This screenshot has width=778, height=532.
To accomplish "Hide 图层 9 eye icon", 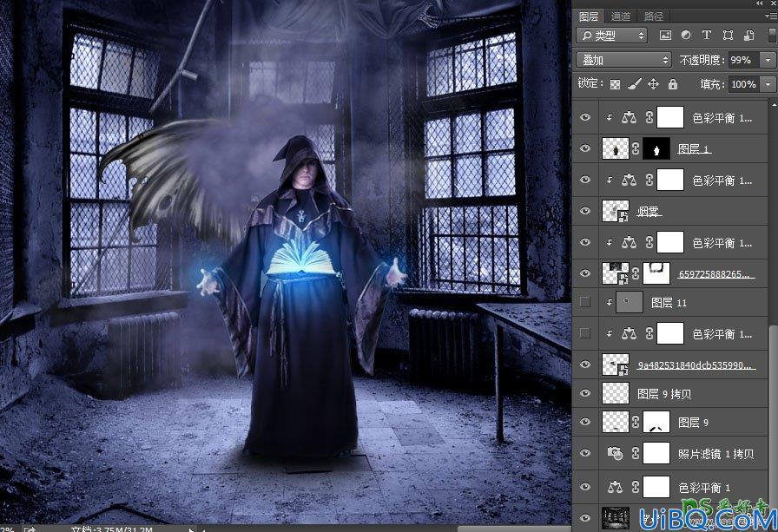I will pos(585,422).
